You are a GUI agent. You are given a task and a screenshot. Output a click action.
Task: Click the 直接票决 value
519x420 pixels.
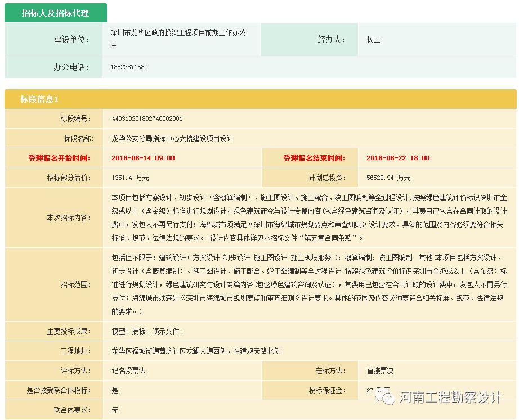tap(380, 371)
